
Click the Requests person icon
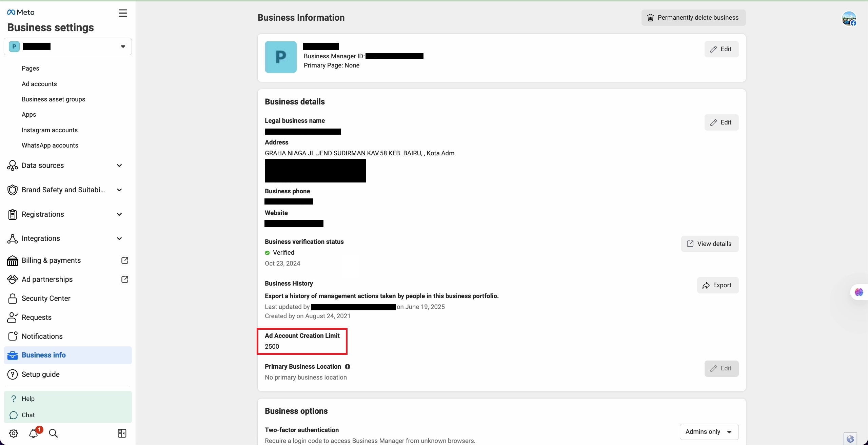pos(13,317)
